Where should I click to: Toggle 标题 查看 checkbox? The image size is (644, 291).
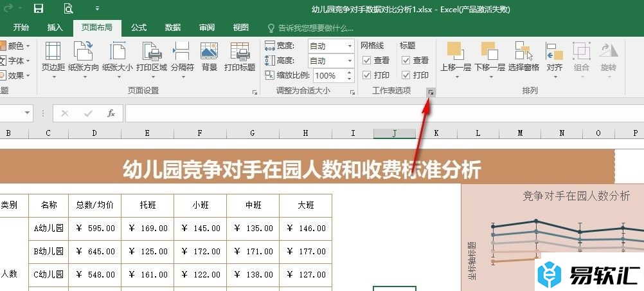click(406, 61)
